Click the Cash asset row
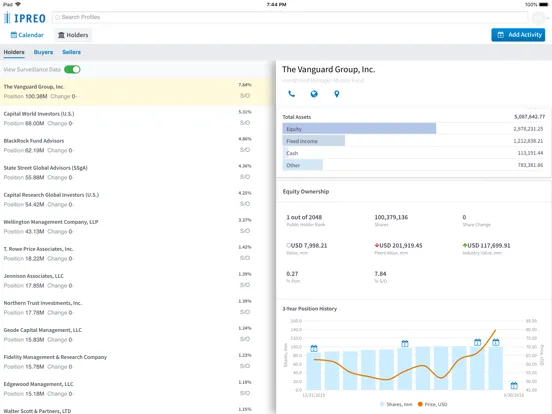 413,153
